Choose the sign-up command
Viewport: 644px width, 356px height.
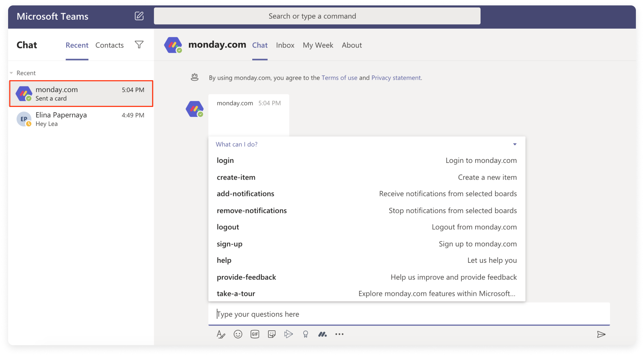[367, 244]
